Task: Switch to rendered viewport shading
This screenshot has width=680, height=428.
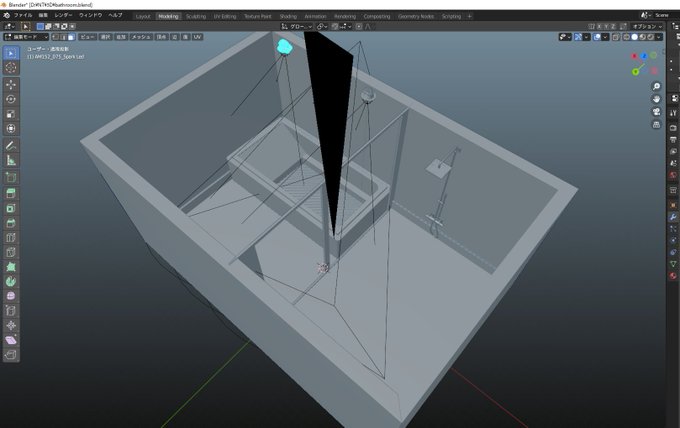Action: (x=650, y=37)
